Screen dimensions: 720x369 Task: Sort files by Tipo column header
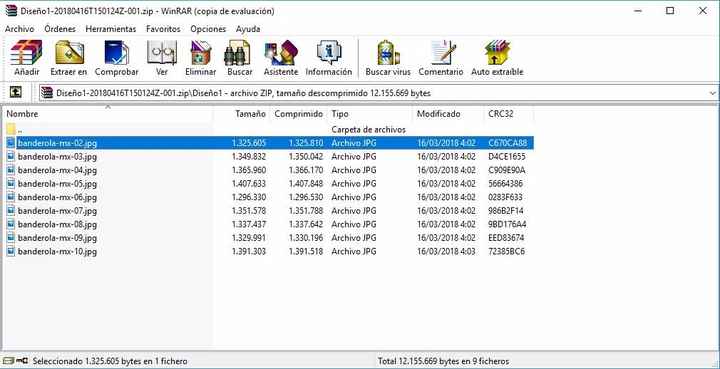(370, 114)
